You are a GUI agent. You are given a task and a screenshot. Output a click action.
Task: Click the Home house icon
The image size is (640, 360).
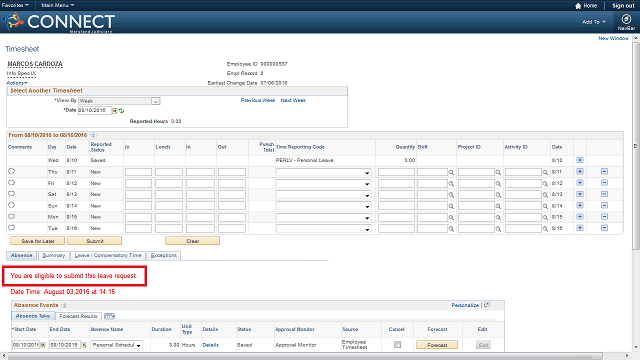[578, 6]
